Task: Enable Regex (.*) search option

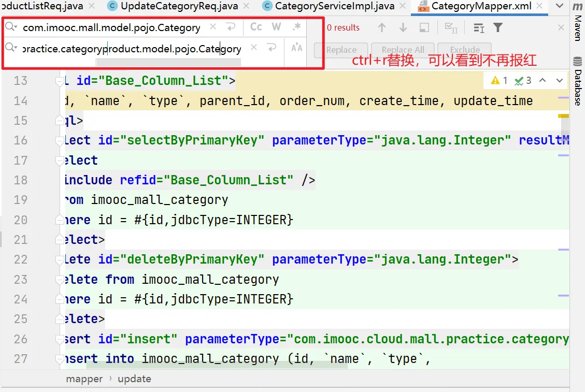Action: [x=296, y=27]
